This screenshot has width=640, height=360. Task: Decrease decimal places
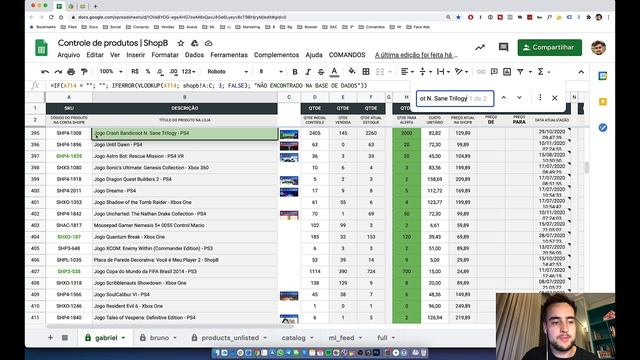(x=160, y=72)
